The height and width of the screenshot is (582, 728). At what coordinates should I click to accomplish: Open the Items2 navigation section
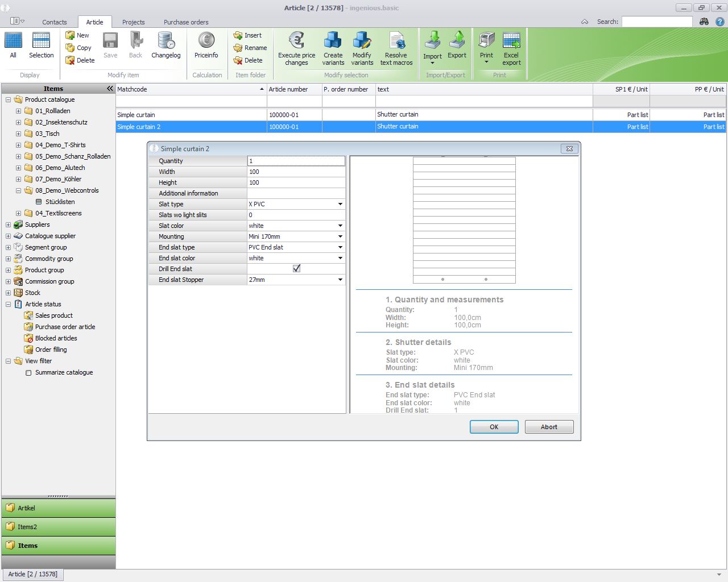(59, 527)
